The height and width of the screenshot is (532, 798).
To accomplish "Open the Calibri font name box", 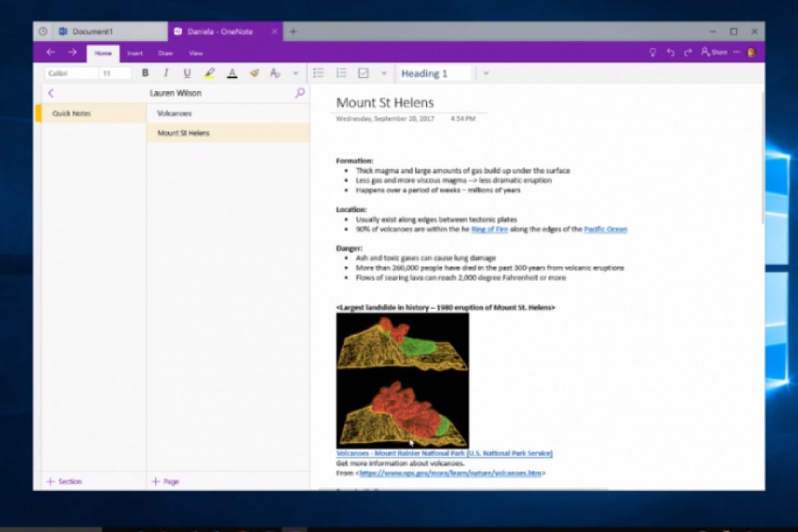I will [71, 73].
